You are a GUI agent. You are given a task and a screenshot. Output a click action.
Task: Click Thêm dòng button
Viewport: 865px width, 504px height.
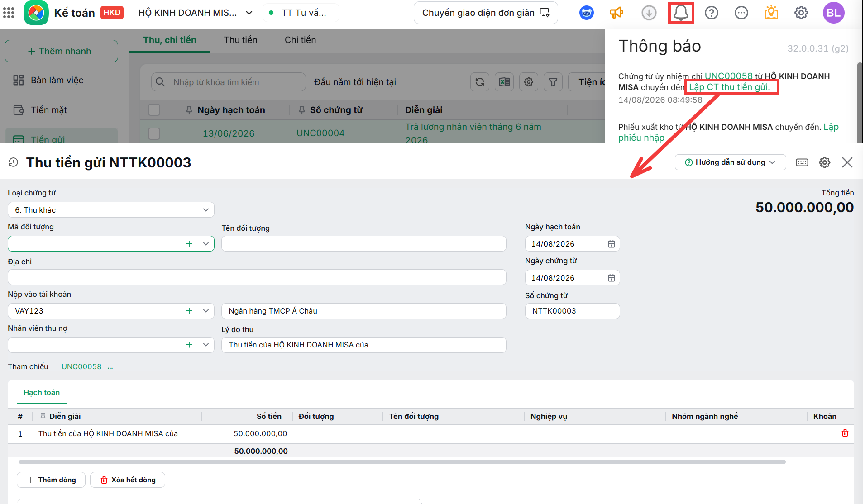point(51,480)
